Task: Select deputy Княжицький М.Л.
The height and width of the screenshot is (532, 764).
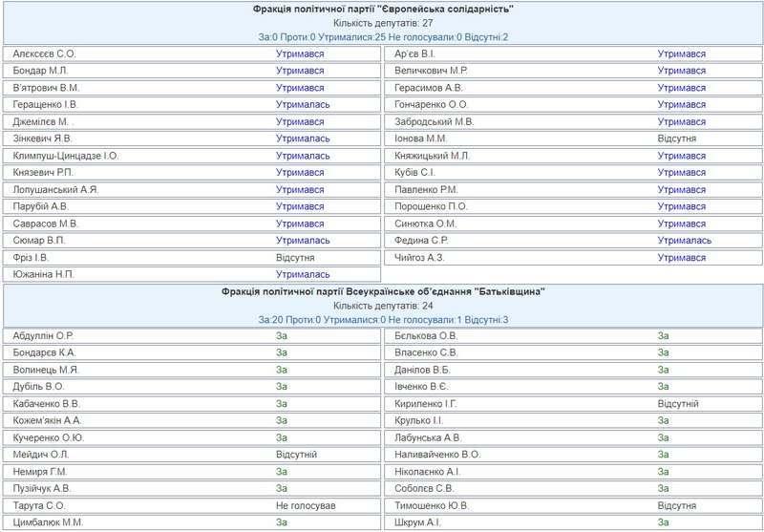Action: pyautogui.click(x=433, y=156)
